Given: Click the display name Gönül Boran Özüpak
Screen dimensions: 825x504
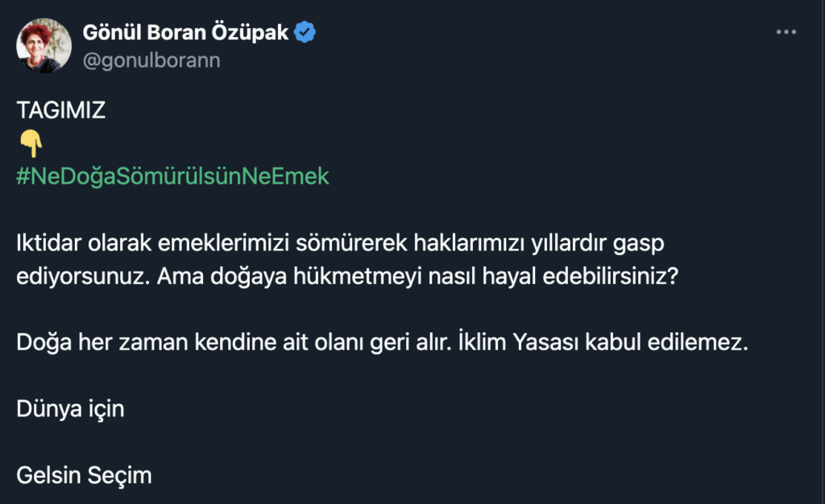Looking at the screenshot, I should pyautogui.click(x=185, y=33).
